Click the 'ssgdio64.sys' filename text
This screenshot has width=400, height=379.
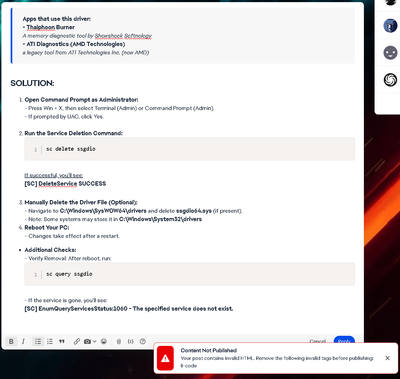[194, 211]
